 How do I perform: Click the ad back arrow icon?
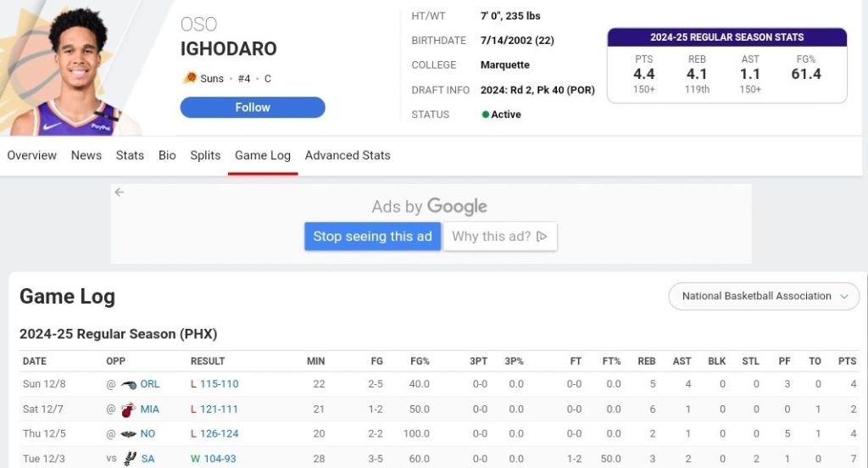point(120,192)
